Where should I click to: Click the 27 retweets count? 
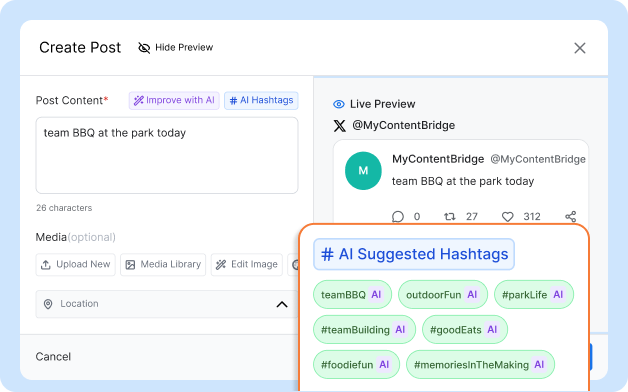coord(472,217)
